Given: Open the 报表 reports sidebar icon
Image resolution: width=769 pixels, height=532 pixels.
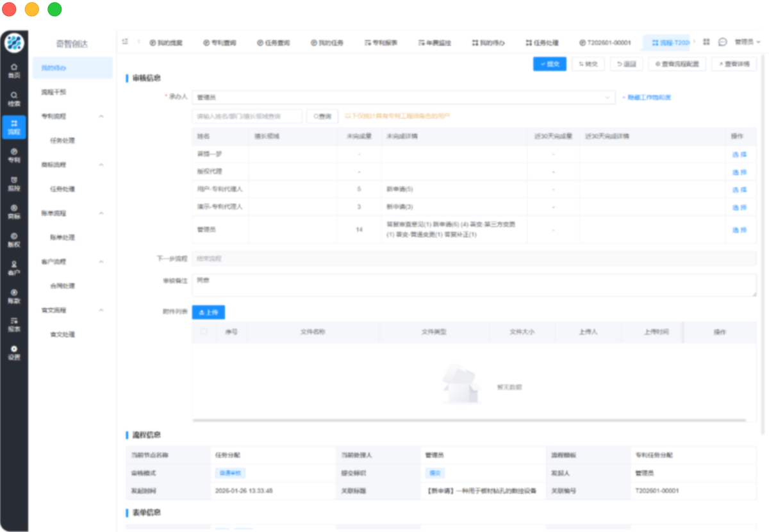Looking at the screenshot, I should [x=13, y=324].
